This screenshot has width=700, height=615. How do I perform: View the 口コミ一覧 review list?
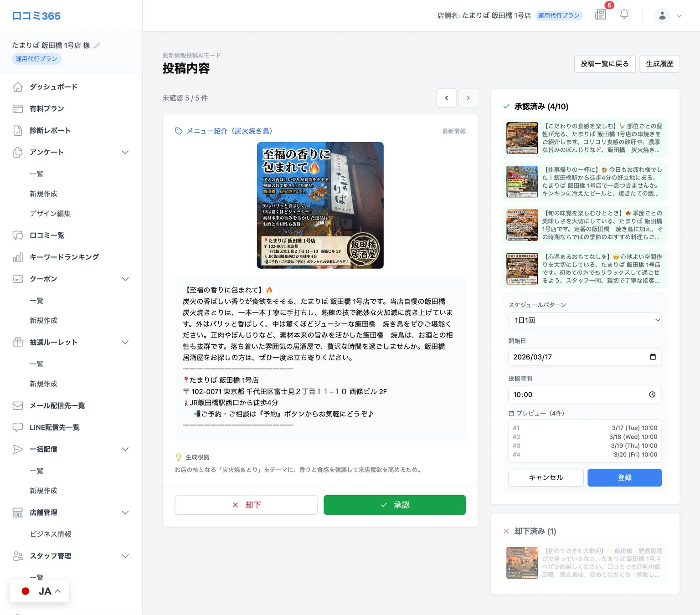(47, 236)
